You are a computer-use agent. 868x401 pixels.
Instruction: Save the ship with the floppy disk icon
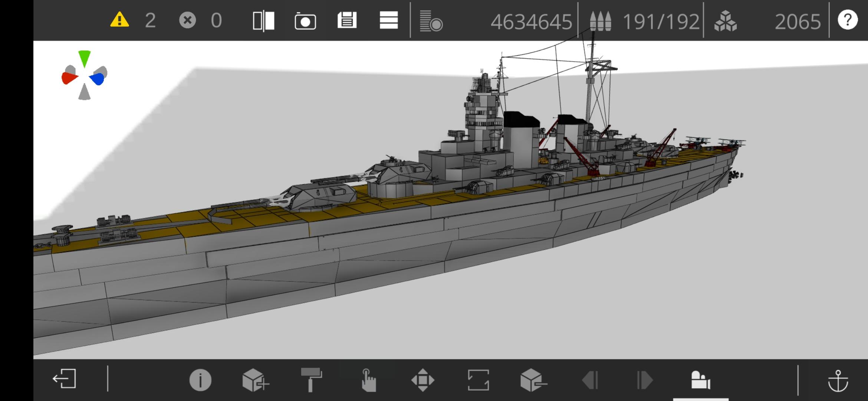347,20
